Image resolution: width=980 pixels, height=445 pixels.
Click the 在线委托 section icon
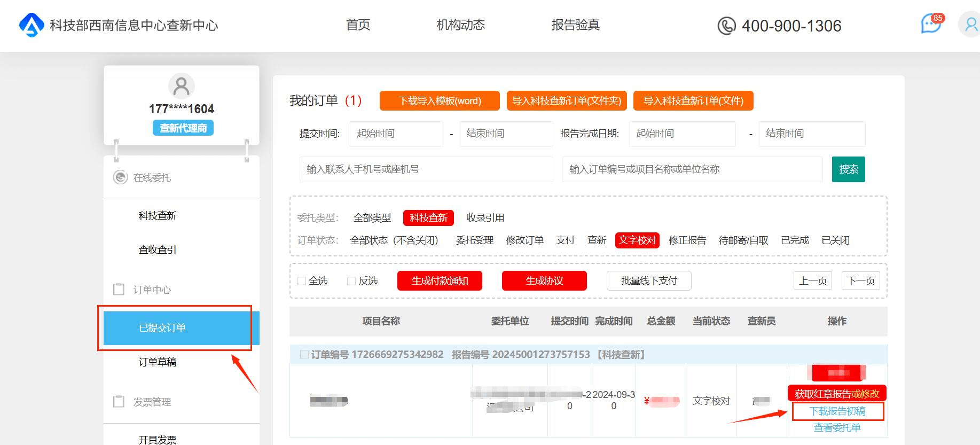[x=120, y=177]
